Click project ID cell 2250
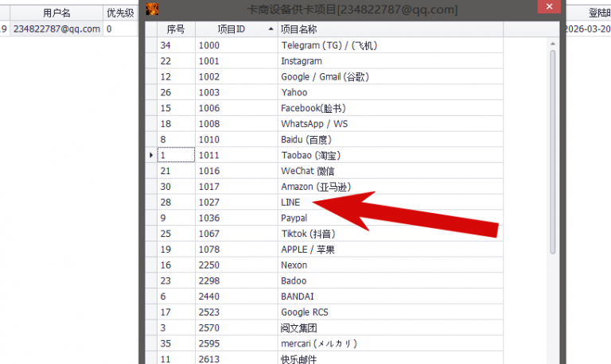The height and width of the screenshot is (364, 611). 236,265
